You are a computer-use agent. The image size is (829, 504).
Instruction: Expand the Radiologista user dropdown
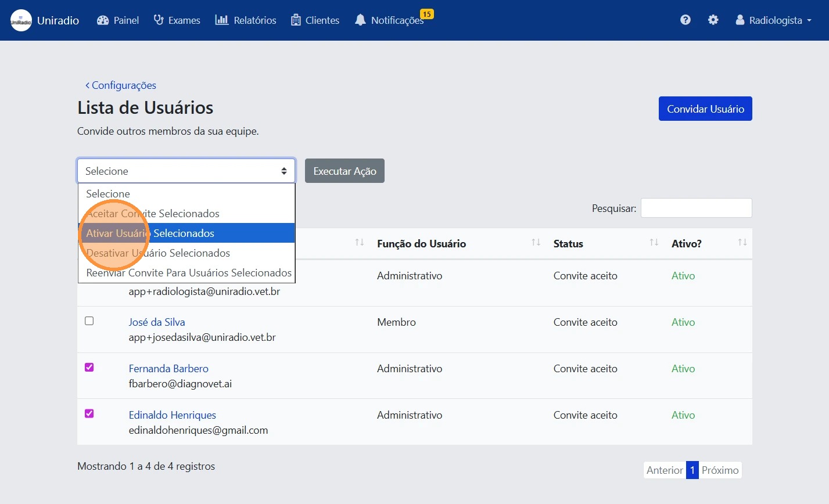774,20
